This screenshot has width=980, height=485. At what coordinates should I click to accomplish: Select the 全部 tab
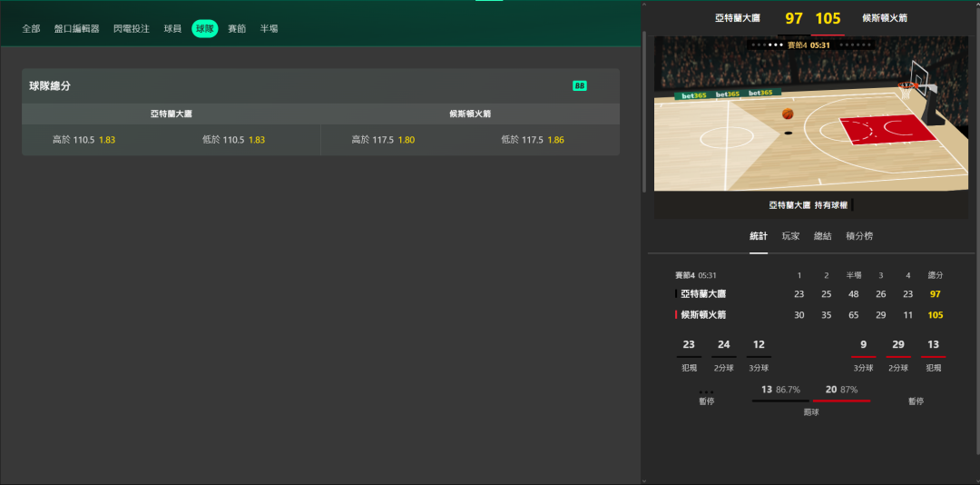click(31, 29)
